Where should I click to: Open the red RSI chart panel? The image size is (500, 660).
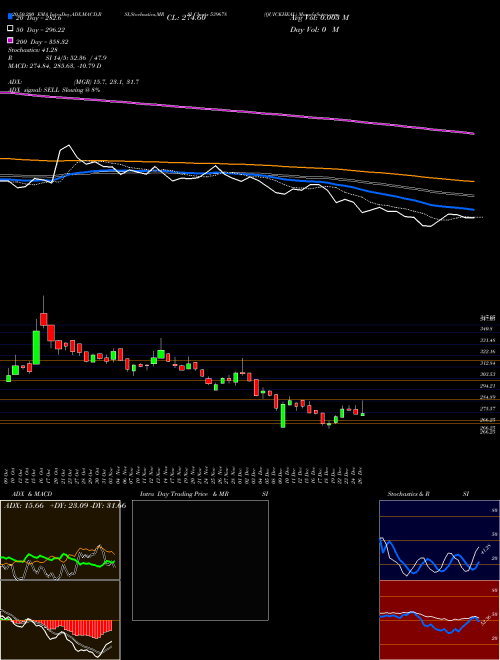tap(439, 620)
